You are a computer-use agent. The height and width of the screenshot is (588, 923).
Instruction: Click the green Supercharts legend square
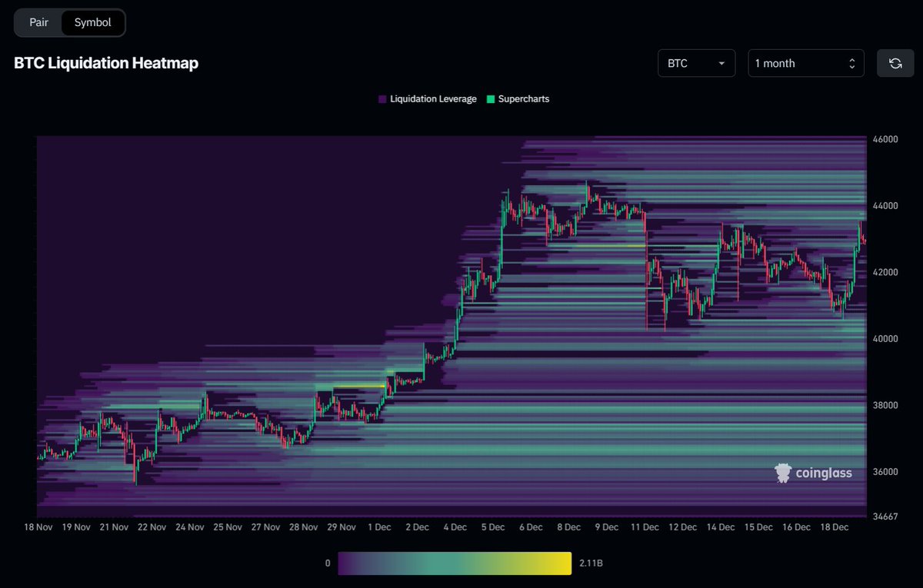pos(490,98)
